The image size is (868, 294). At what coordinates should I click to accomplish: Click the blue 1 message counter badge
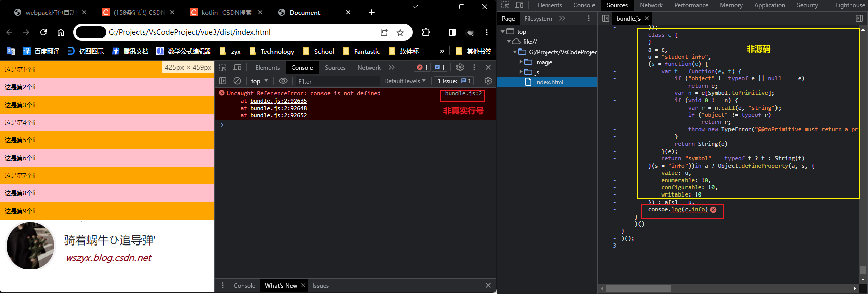pos(440,67)
